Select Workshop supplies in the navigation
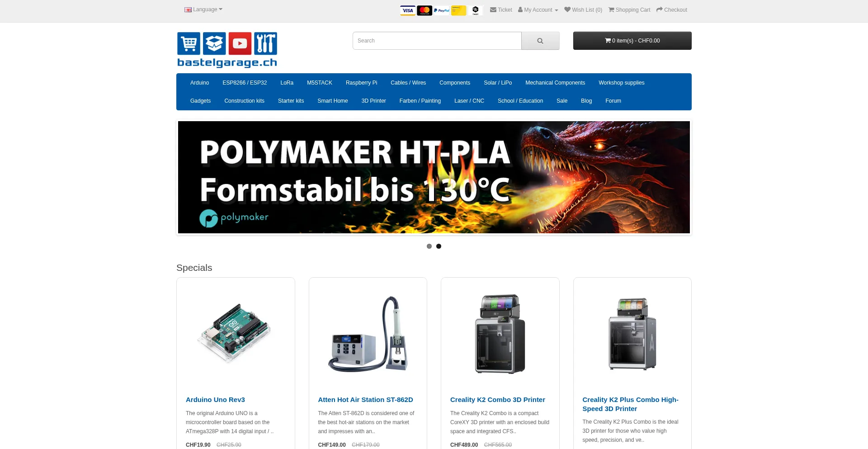Viewport: 868px width, 449px height. [x=622, y=83]
